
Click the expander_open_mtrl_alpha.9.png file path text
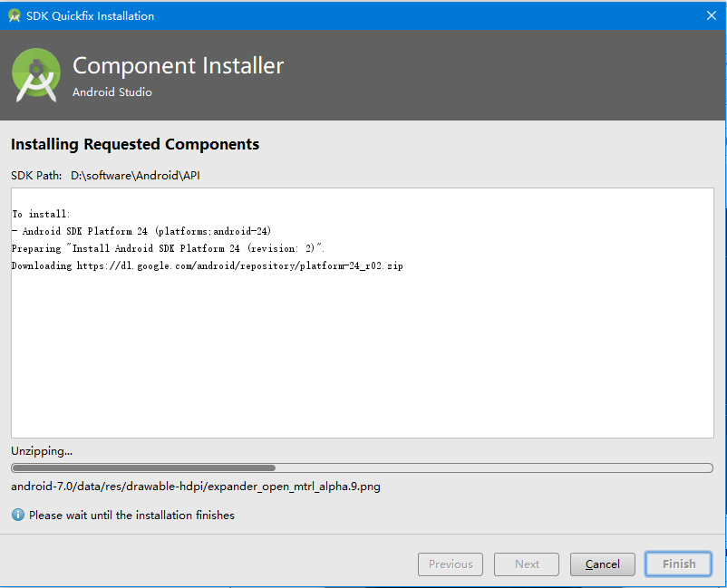196,487
